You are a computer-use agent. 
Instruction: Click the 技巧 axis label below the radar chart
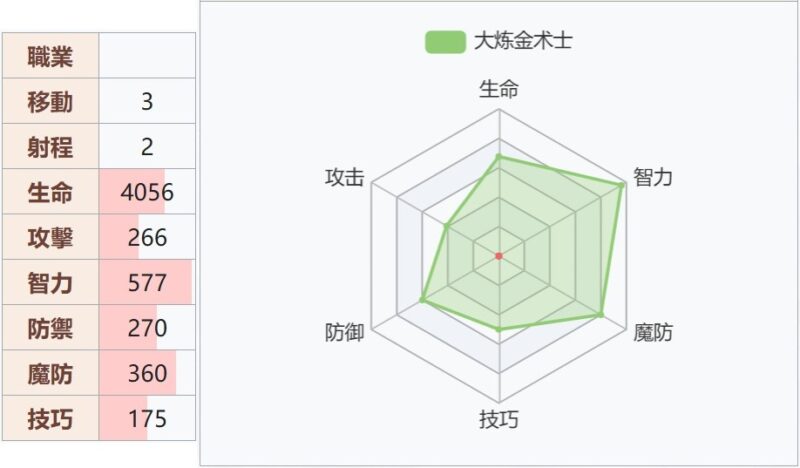pyautogui.click(x=499, y=419)
